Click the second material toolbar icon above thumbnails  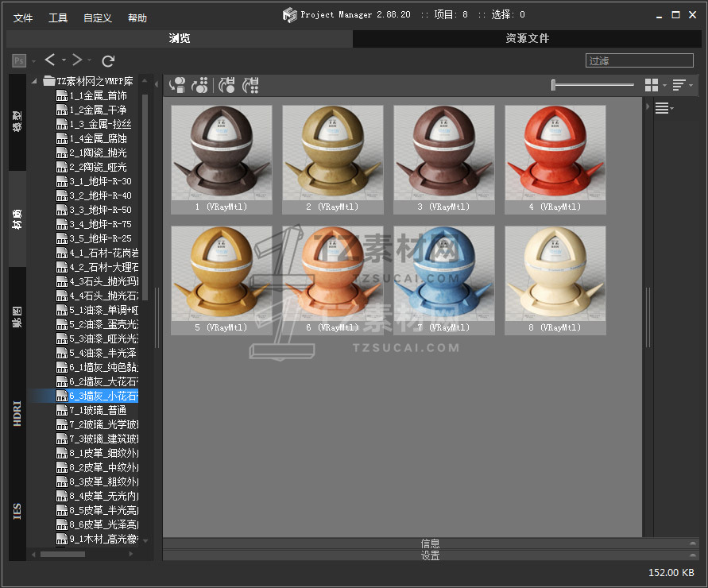pos(200,85)
